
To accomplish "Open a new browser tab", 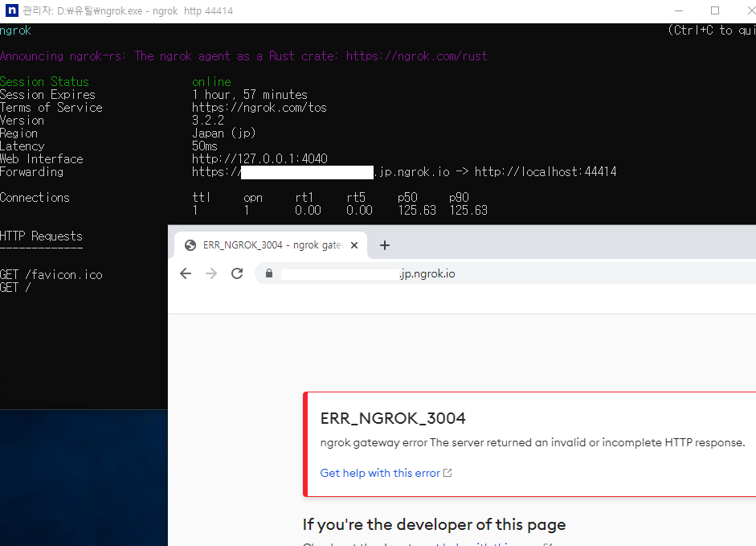I will [384, 245].
